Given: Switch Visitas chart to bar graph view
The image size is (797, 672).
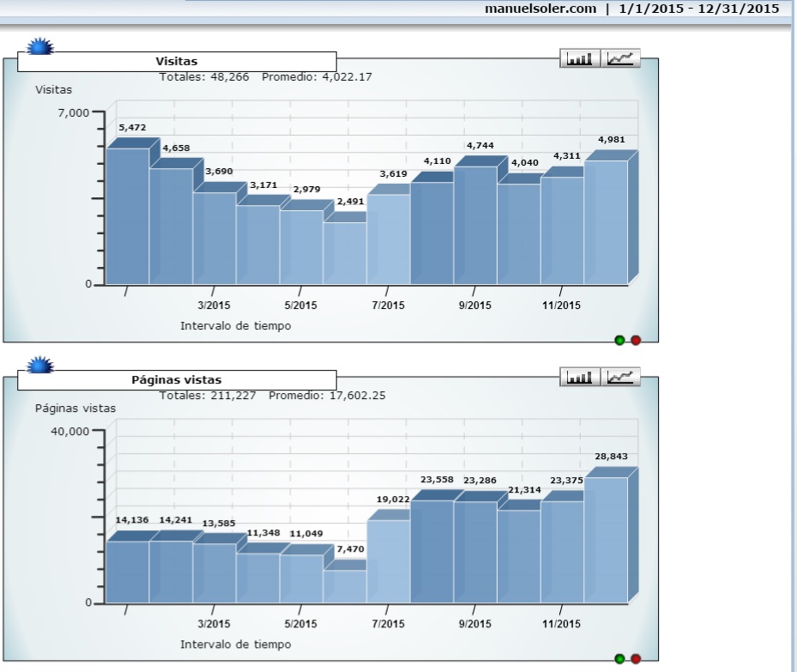Looking at the screenshot, I should (x=580, y=58).
